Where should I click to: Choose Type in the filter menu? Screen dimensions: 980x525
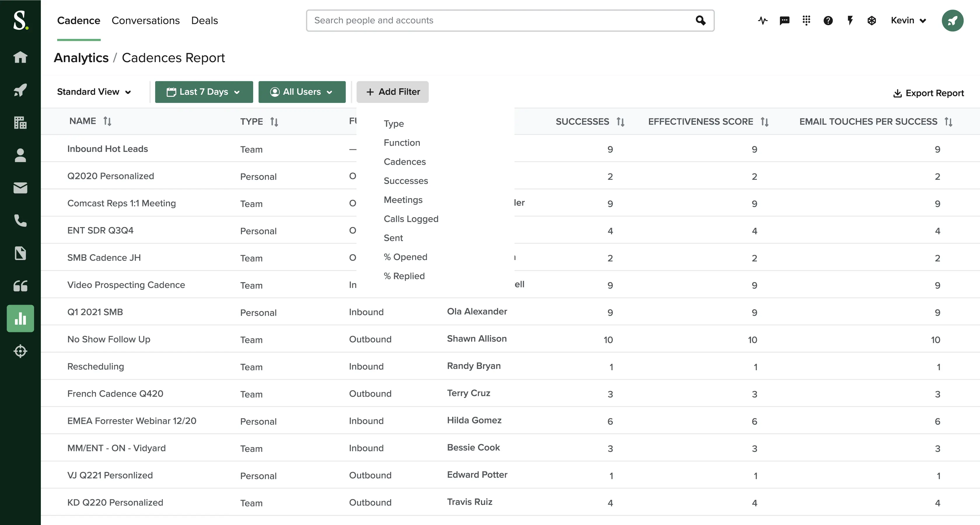(394, 124)
